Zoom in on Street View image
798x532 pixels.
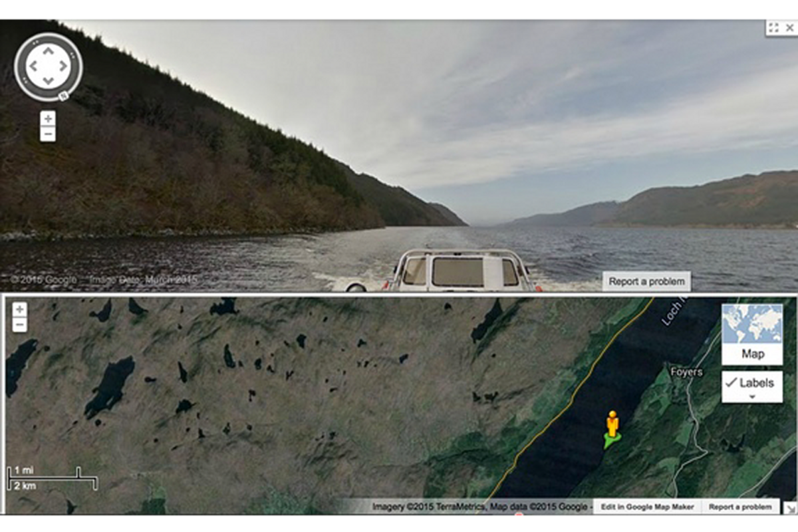[48, 118]
